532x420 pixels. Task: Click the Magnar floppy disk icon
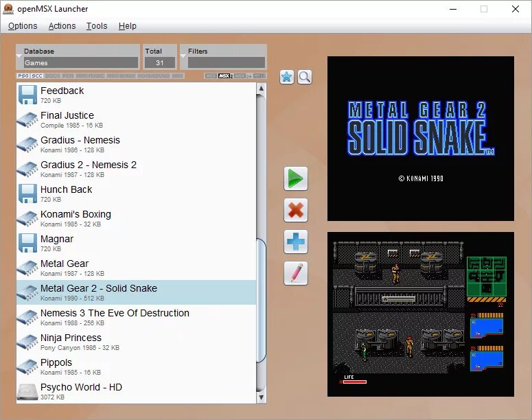(27, 243)
